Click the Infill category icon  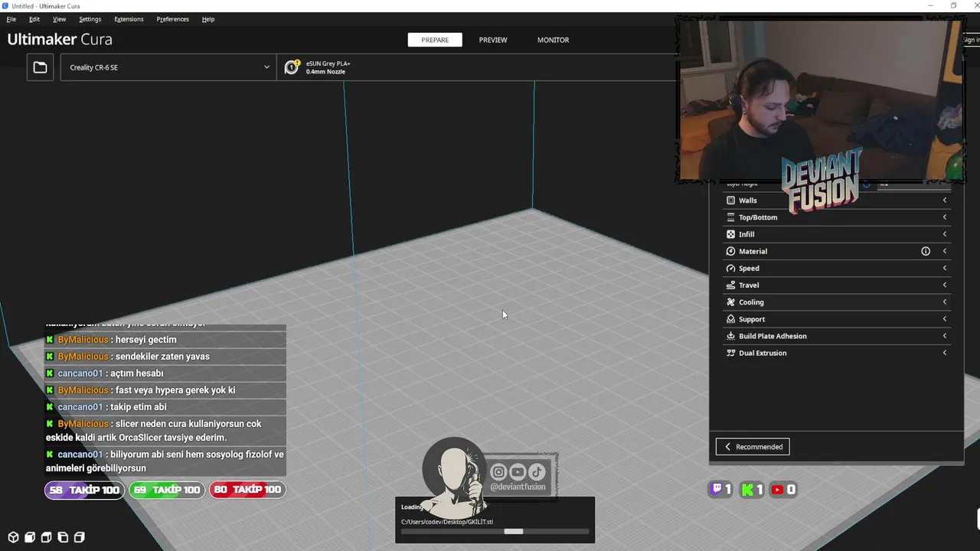point(730,234)
